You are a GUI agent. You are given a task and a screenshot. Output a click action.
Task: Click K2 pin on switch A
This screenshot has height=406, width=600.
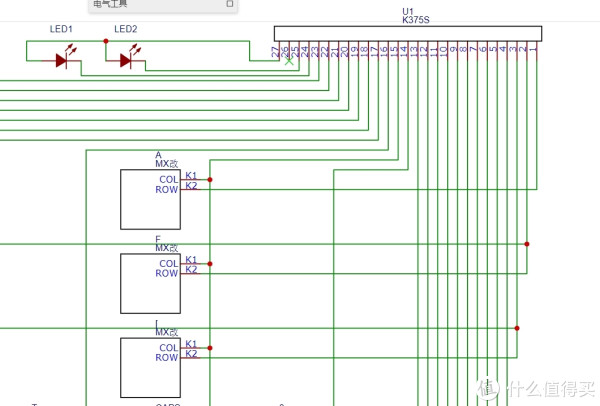pyautogui.click(x=191, y=186)
